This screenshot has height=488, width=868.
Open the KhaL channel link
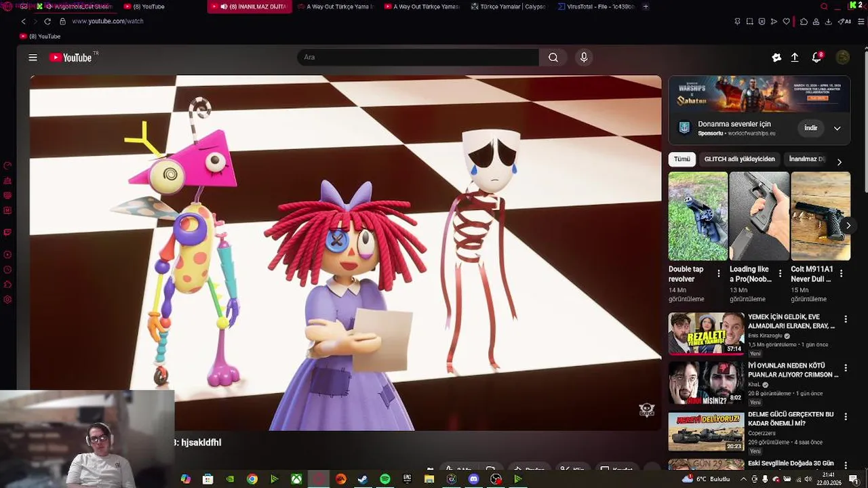pos(755,384)
